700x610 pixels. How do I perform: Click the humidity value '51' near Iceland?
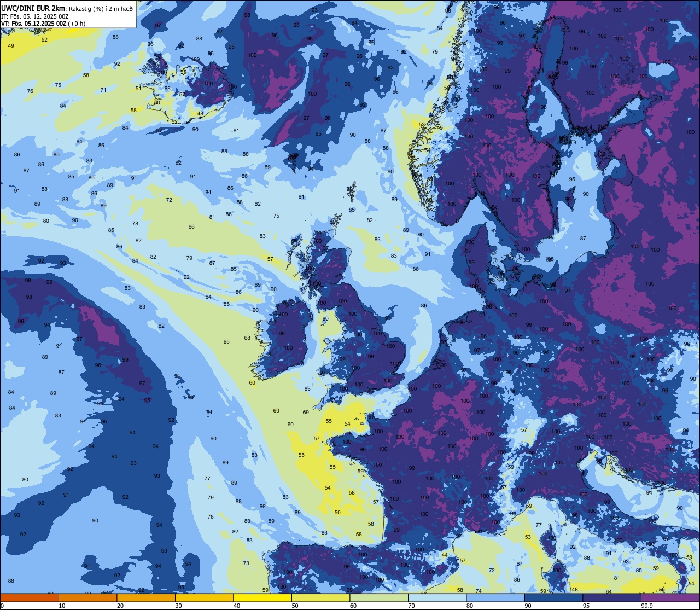pyautogui.click(x=138, y=88)
